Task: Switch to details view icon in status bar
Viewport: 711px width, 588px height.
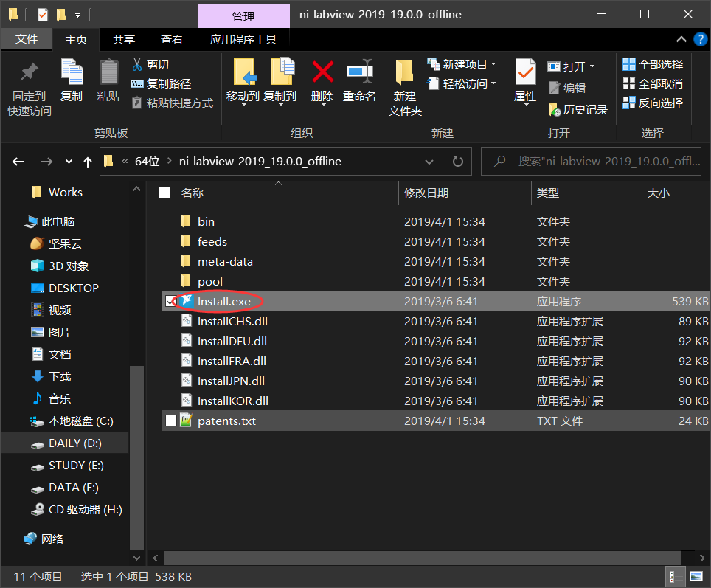Action: pos(674,577)
